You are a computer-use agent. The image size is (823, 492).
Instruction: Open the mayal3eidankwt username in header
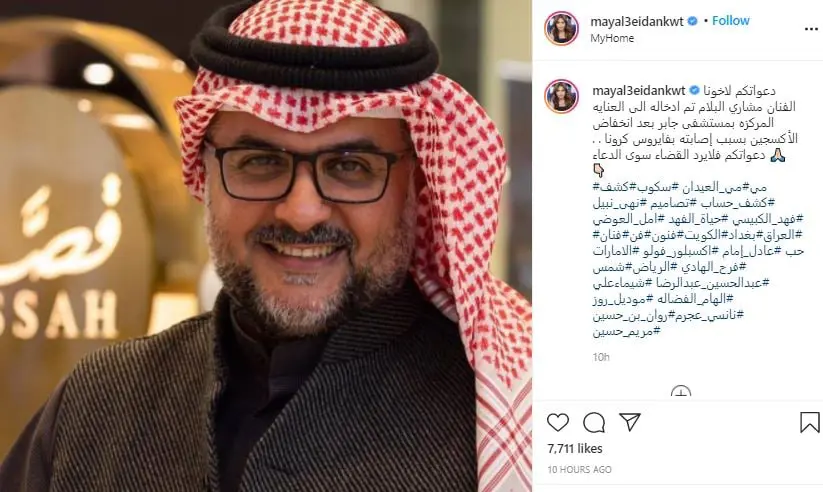[x=637, y=22]
